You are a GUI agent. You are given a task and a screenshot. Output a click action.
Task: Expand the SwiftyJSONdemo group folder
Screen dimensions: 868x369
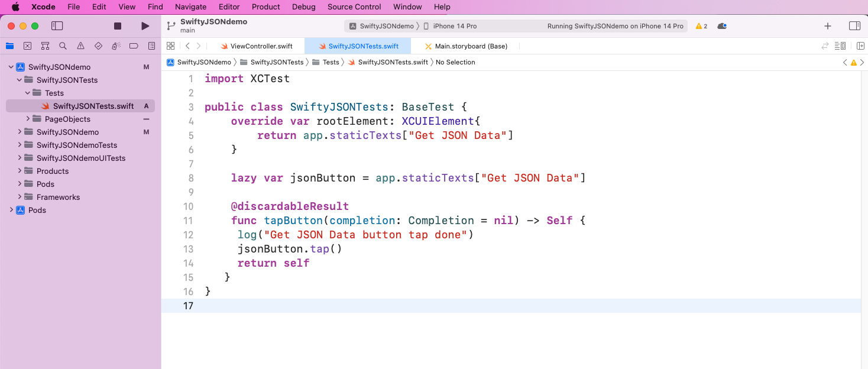(x=20, y=132)
